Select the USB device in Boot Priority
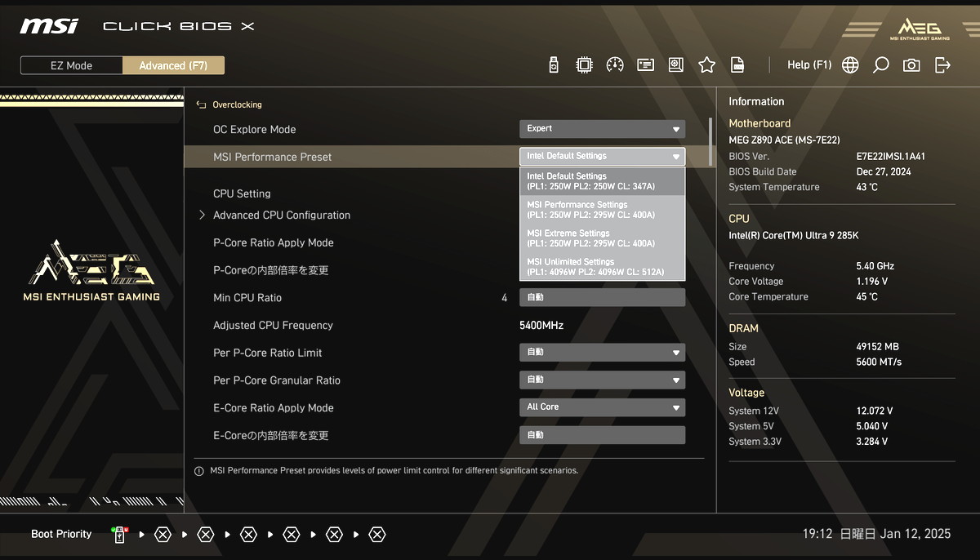Image resolution: width=980 pixels, height=560 pixels. (x=119, y=535)
